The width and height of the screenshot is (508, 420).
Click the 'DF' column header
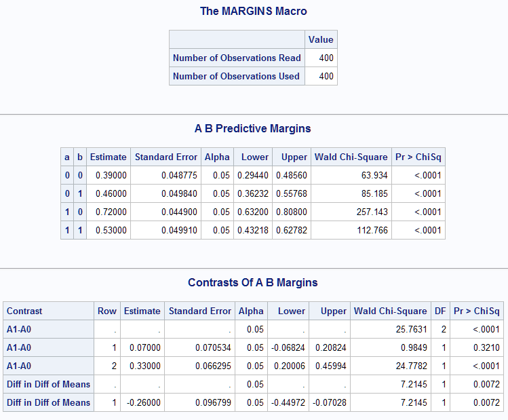(440, 311)
